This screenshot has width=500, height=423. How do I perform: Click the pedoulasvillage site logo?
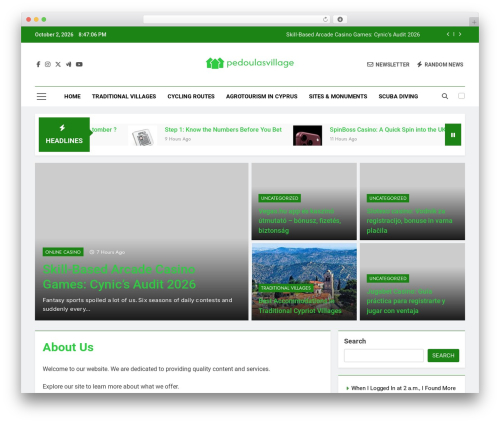(250, 63)
